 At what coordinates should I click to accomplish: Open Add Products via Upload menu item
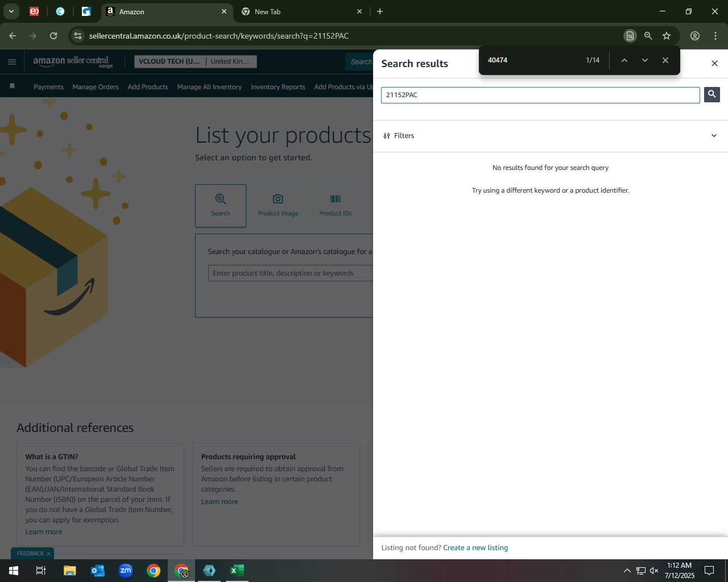(x=343, y=87)
